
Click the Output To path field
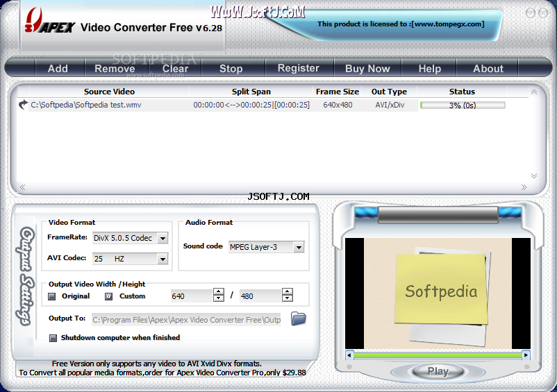point(186,320)
